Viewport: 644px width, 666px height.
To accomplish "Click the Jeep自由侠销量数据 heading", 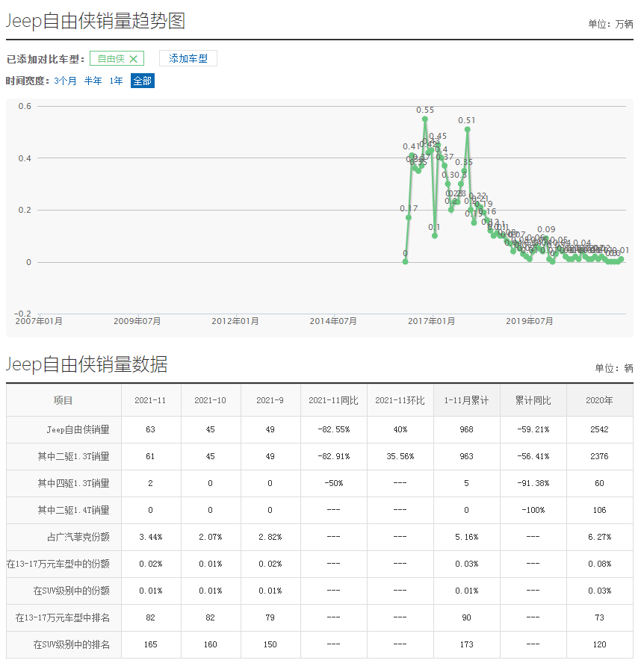I will (x=87, y=364).
